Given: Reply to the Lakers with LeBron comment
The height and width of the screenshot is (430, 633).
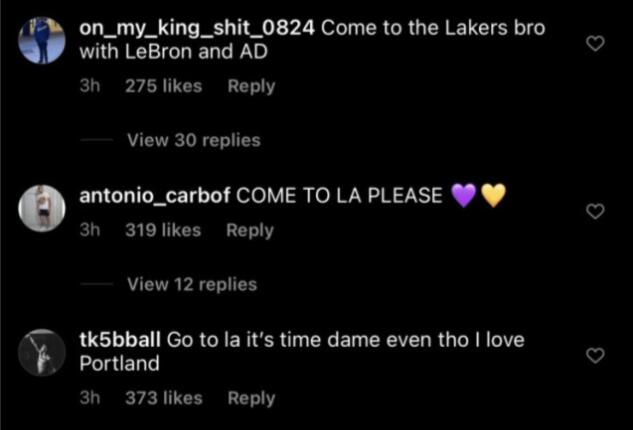Looking at the screenshot, I should [251, 86].
